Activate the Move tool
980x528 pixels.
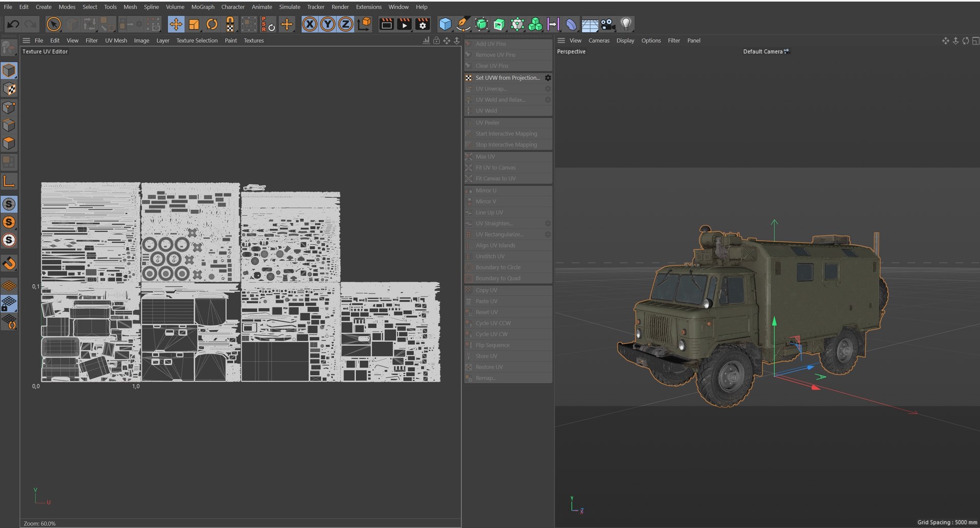[x=176, y=24]
